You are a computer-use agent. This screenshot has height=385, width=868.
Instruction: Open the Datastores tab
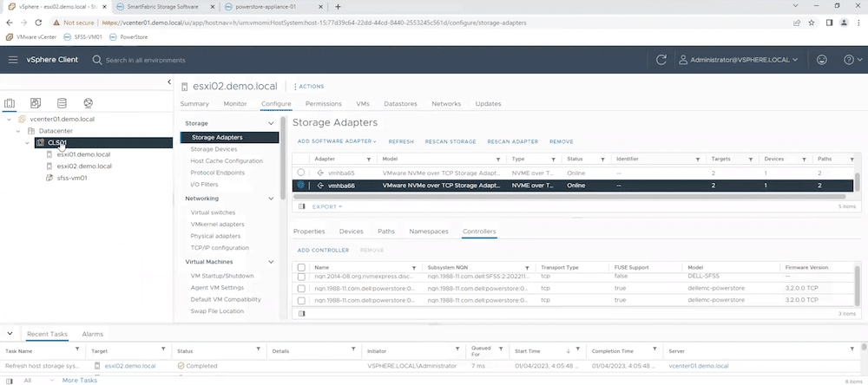click(400, 103)
